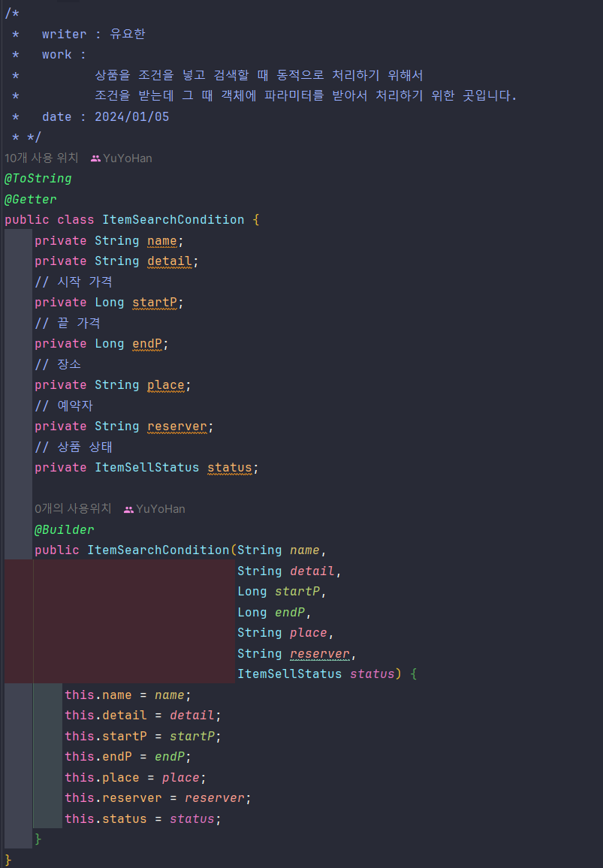Click the line "this.startP = startP;"

143,737
